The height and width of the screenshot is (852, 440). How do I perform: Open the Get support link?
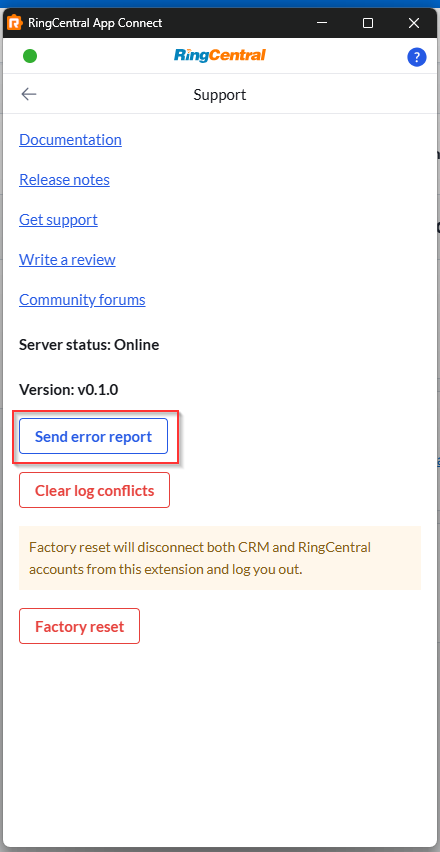58,220
